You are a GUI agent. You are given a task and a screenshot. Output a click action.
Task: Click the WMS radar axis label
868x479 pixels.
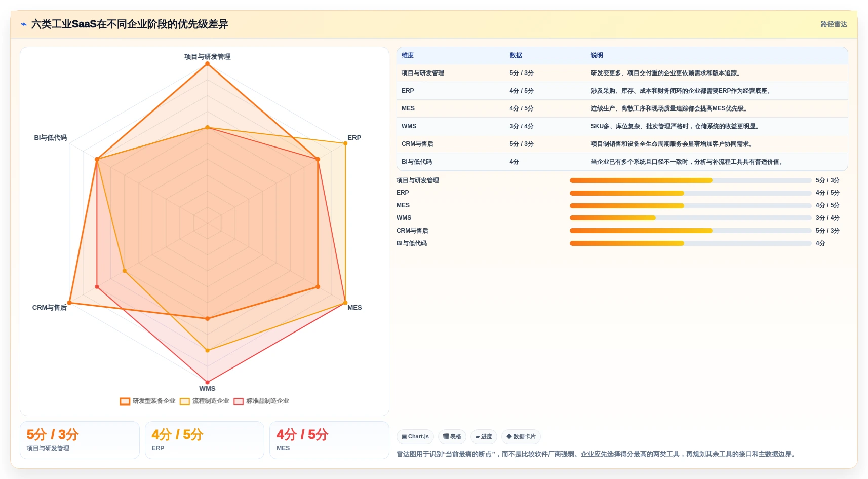pos(207,389)
